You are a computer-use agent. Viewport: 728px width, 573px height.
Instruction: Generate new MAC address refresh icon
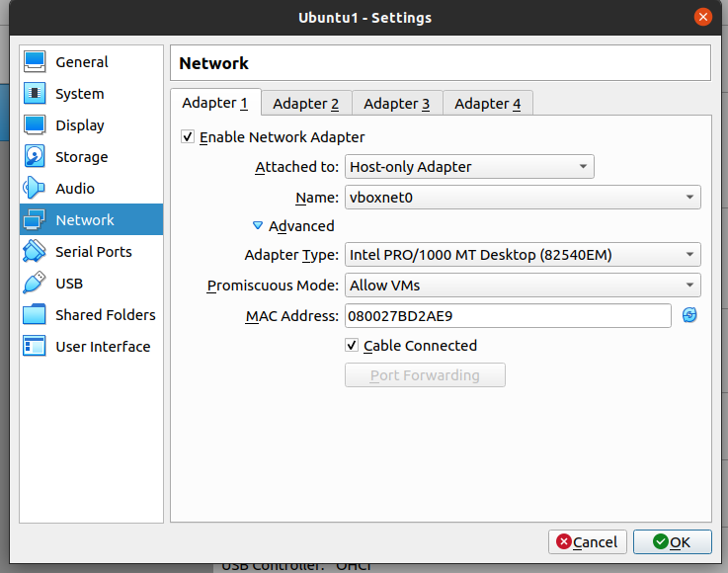point(689,315)
